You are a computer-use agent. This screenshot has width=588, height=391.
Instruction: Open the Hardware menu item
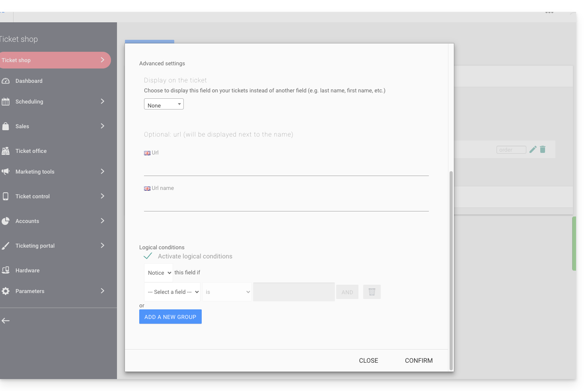(27, 270)
